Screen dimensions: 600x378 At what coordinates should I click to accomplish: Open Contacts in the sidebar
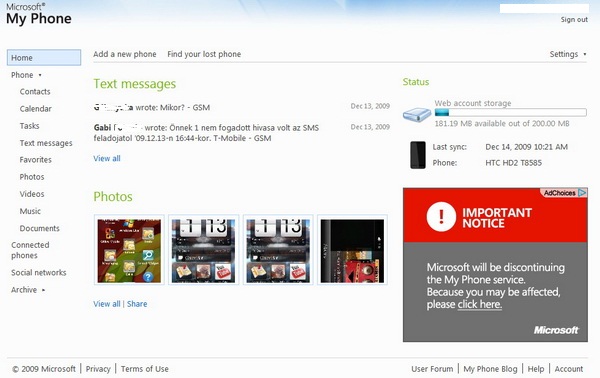35,92
